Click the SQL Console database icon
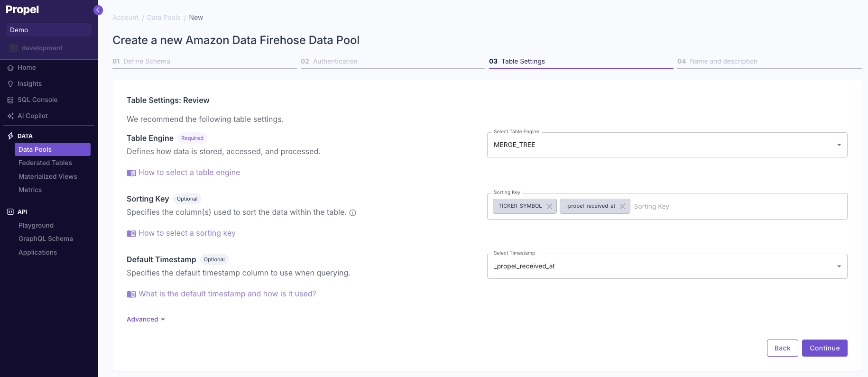The image size is (868, 377). [10, 100]
